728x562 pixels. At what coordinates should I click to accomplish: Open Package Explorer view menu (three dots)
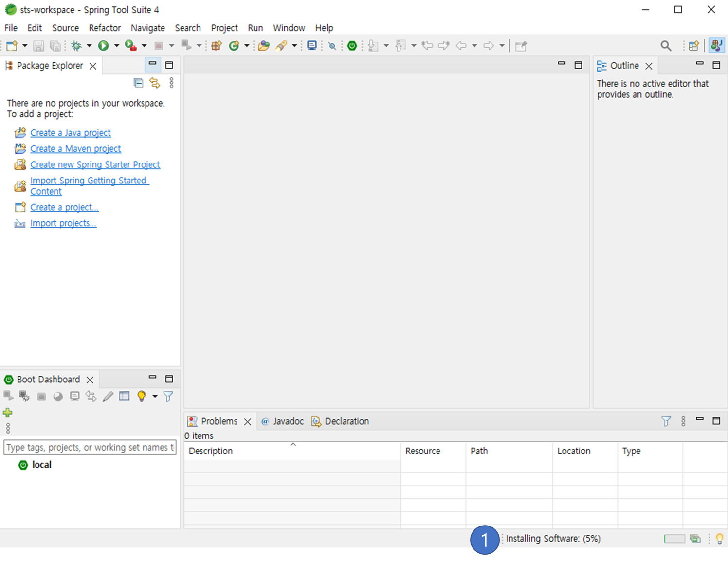171,83
